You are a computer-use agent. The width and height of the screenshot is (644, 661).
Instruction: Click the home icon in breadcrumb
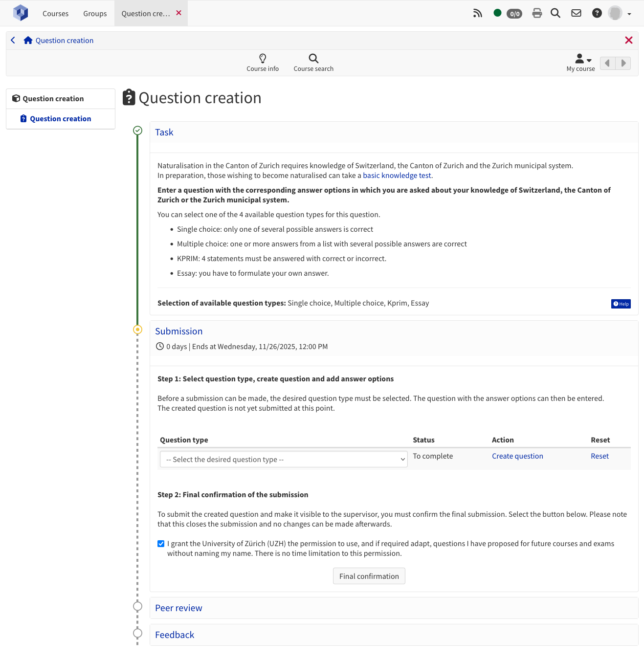tap(28, 41)
